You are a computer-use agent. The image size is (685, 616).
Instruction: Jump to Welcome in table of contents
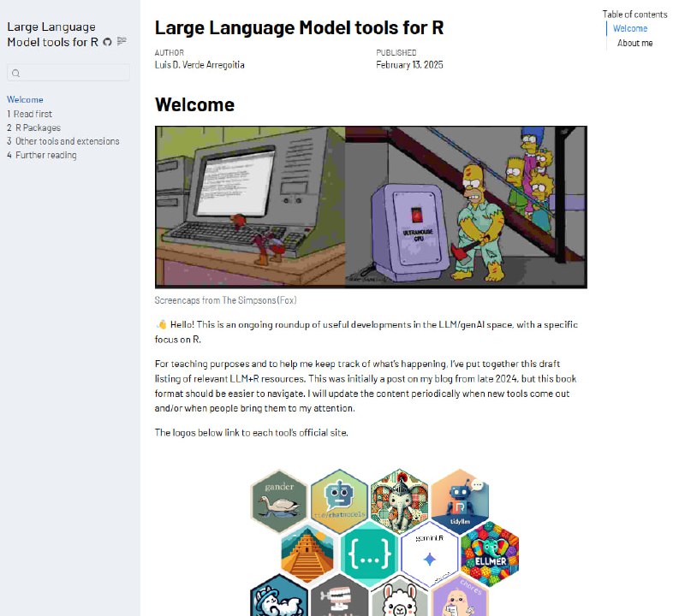630,28
